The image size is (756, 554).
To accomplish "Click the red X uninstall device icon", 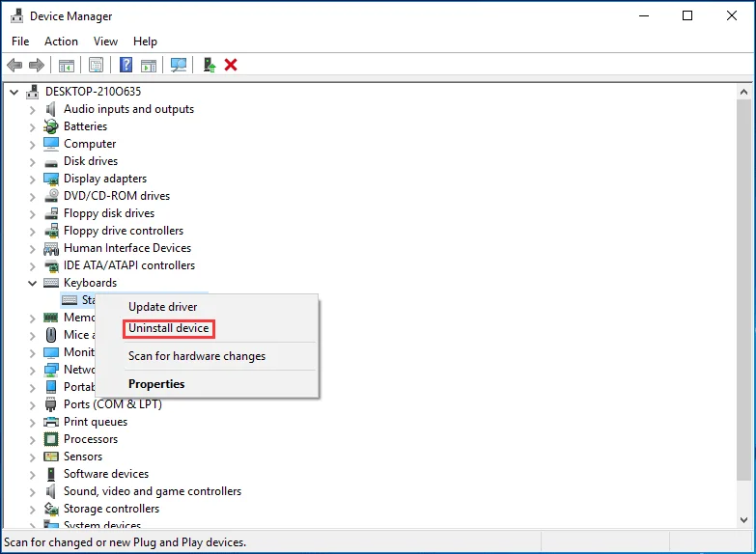I will click(x=231, y=65).
